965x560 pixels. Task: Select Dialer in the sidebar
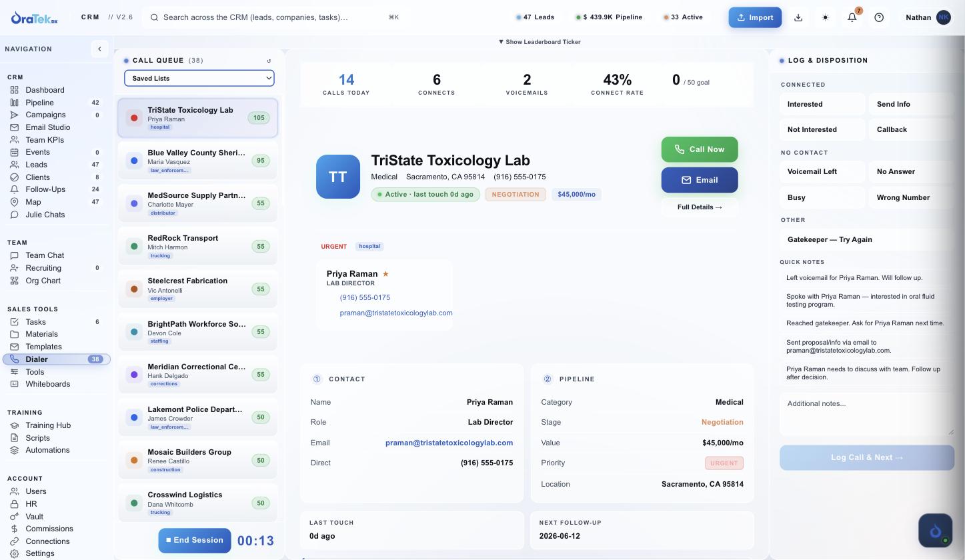[56, 359]
